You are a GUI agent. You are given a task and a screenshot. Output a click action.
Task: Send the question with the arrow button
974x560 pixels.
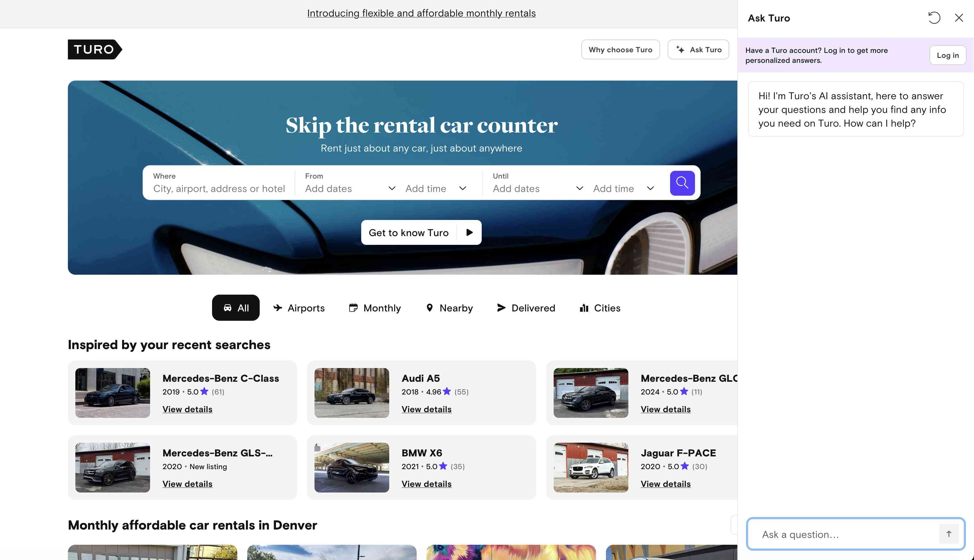948,534
